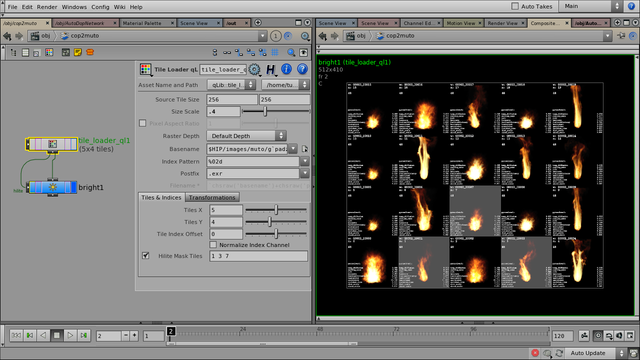Toggle audio speaker icon in playbar
Image resolution: width=640 pixels, height=360 pixels.
[619, 336]
